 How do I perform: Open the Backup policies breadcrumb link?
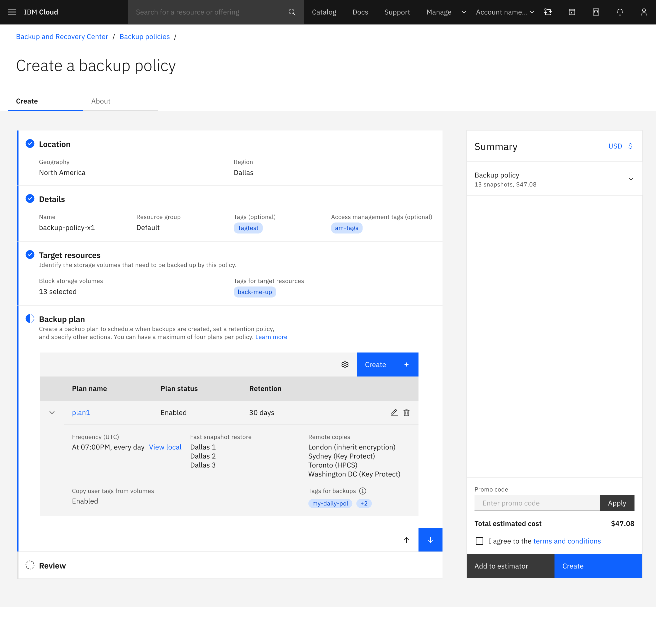coord(144,36)
